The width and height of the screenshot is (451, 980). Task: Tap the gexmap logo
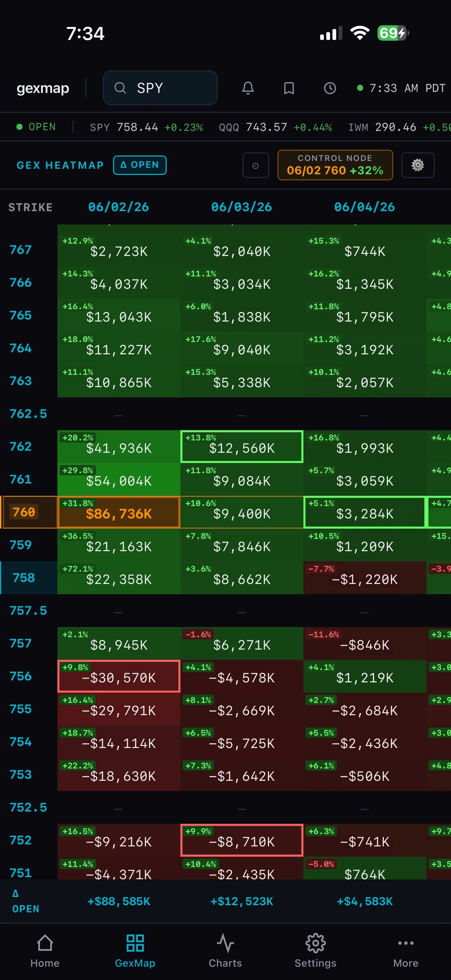click(43, 88)
